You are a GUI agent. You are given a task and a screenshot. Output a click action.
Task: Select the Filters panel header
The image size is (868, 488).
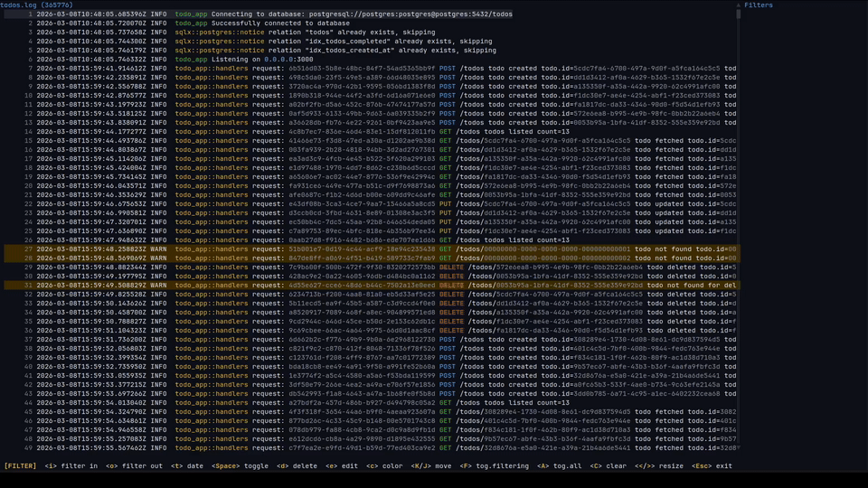[x=758, y=5]
